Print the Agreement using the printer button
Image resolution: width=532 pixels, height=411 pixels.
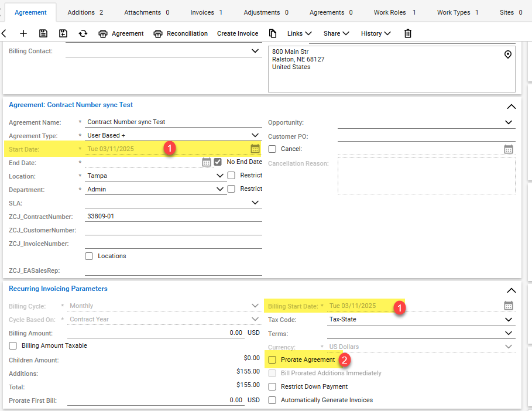(x=121, y=33)
